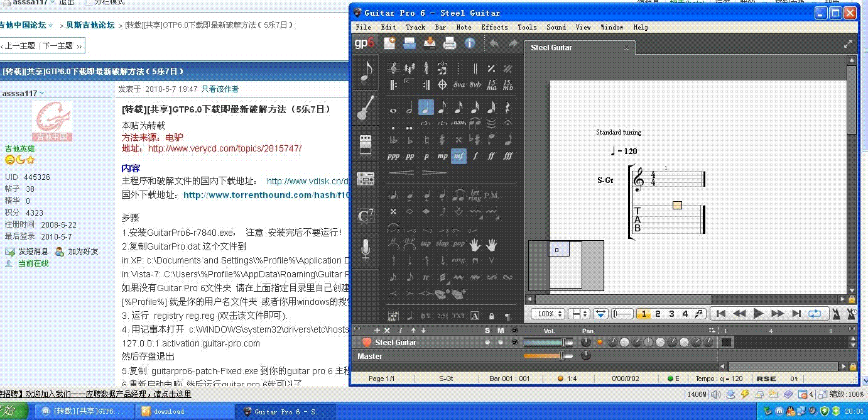Screen dimensions: 868x420
Task: Switch to the Steel Guitar document tab
Action: pyautogui.click(x=580, y=47)
